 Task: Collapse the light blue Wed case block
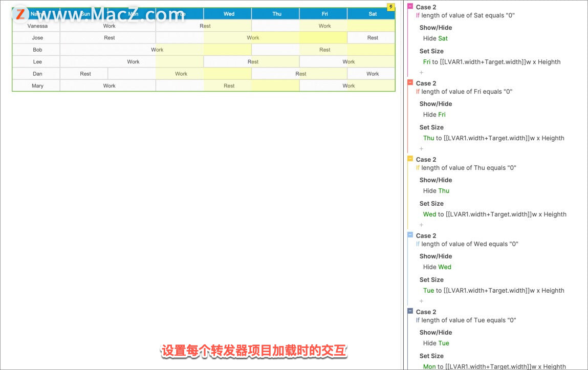[x=410, y=235]
